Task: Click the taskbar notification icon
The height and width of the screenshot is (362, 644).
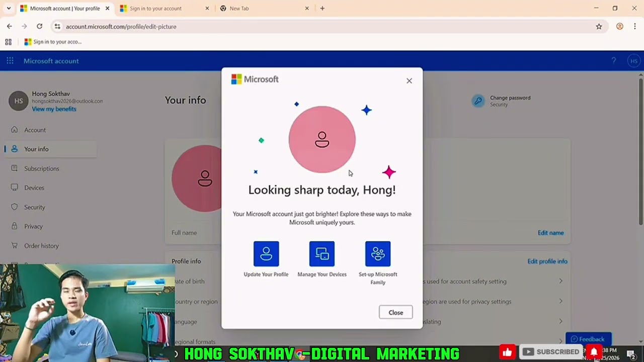Action: (631, 354)
